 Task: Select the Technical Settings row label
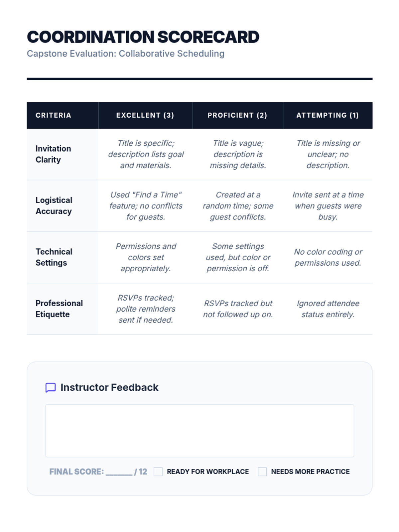[x=54, y=257]
